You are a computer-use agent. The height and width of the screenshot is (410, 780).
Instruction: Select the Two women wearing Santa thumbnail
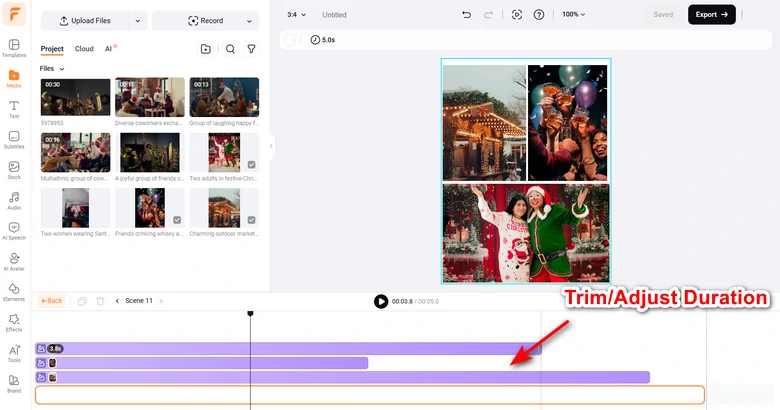(76, 208)
